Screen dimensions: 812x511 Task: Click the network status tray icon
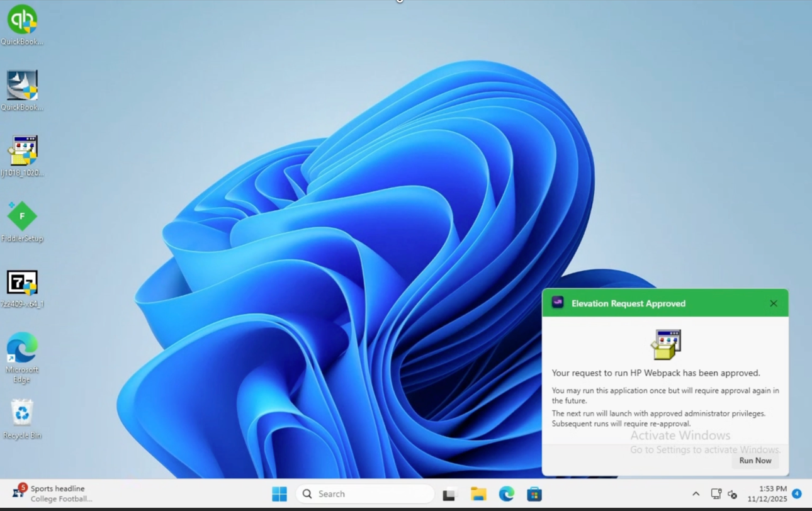click(x=716, y=494)
